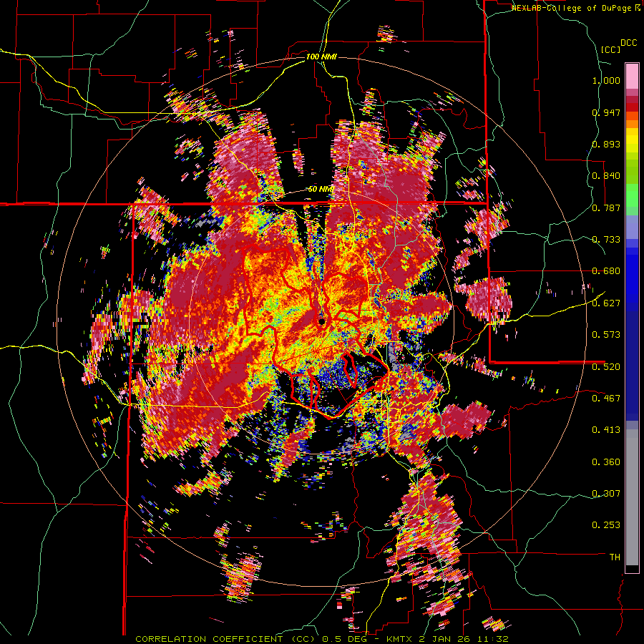Click the 0.413 legend value

click(606, 430)
